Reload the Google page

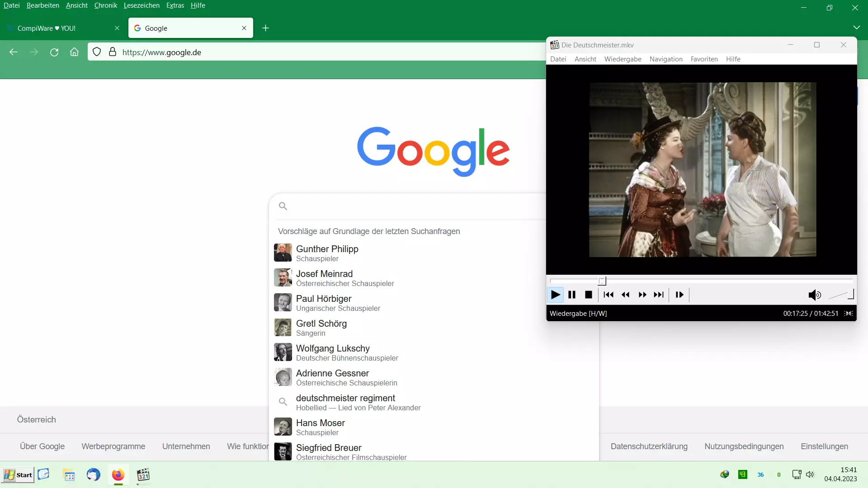coord(54,52)
